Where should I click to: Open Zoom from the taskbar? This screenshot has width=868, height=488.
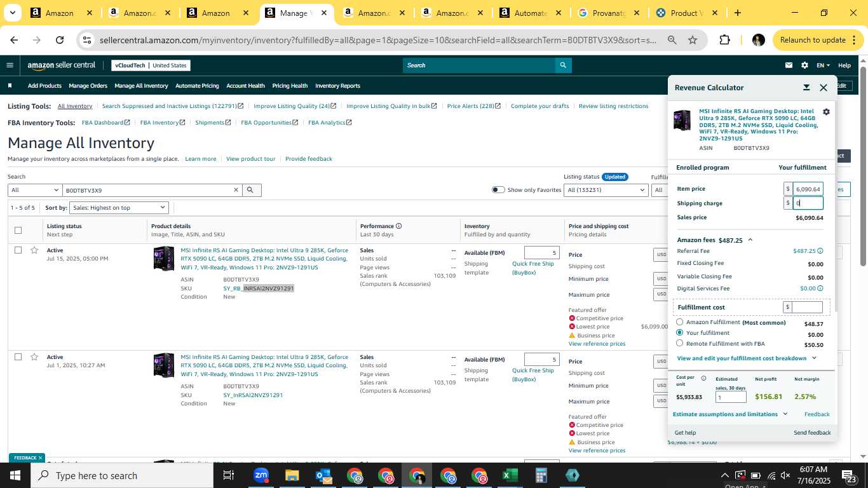coord(261,475)
